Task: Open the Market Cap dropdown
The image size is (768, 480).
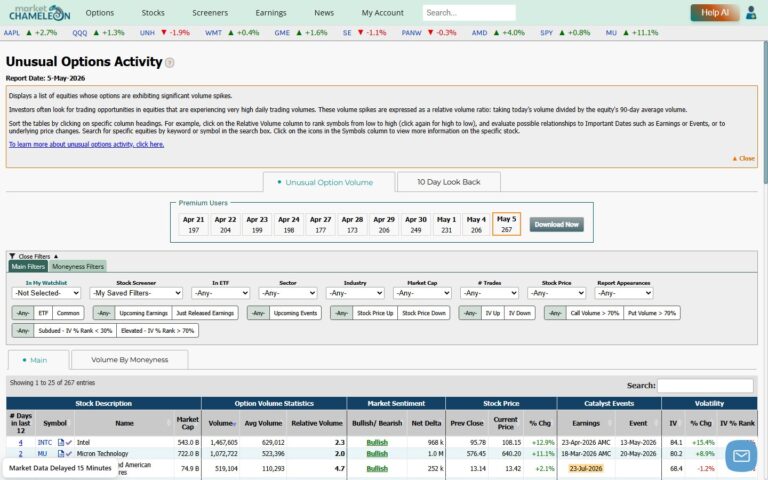Action: [422, 293]
